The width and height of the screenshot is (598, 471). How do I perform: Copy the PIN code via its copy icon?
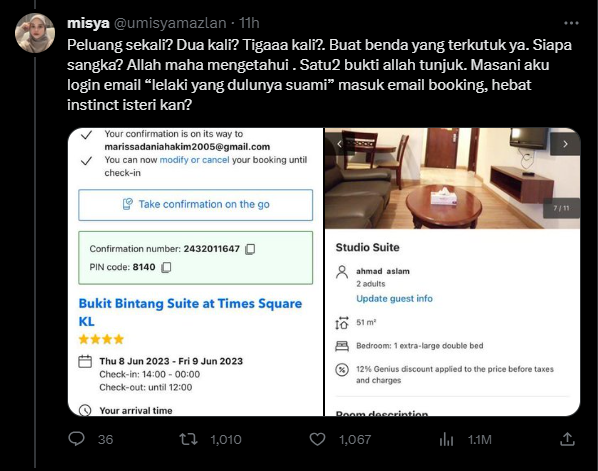166,267
